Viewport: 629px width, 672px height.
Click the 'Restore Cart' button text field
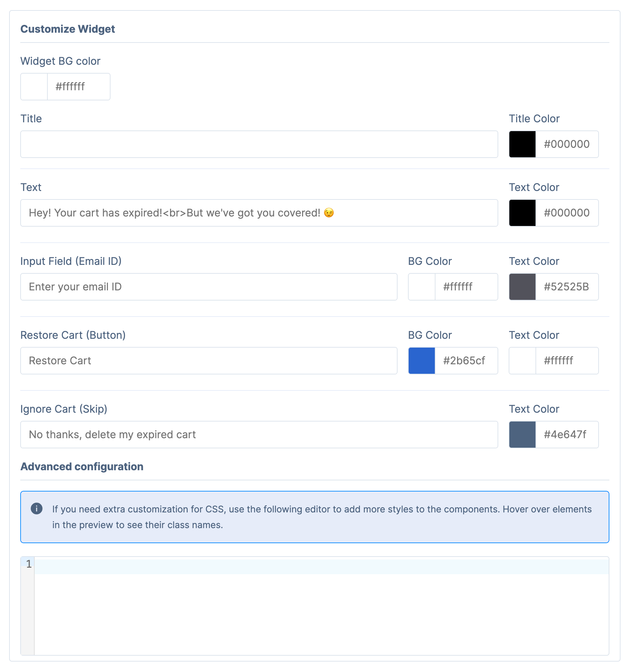pos(209,361)
